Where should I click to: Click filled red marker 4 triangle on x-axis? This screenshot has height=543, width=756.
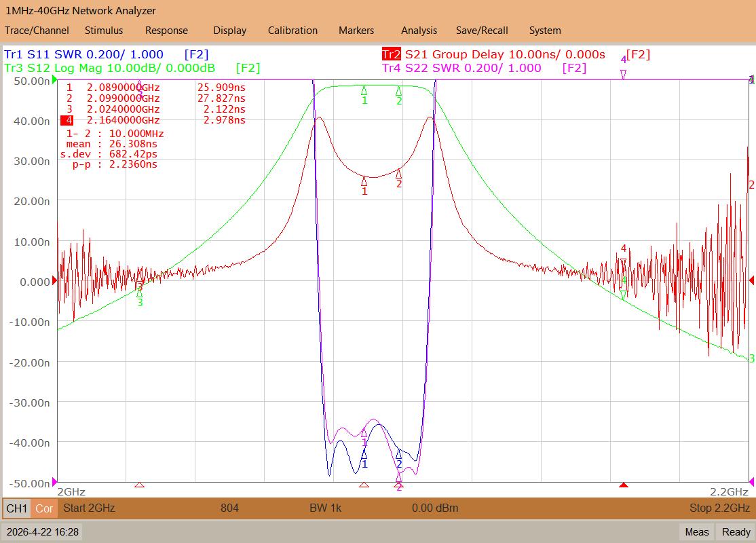coord(624,485)
